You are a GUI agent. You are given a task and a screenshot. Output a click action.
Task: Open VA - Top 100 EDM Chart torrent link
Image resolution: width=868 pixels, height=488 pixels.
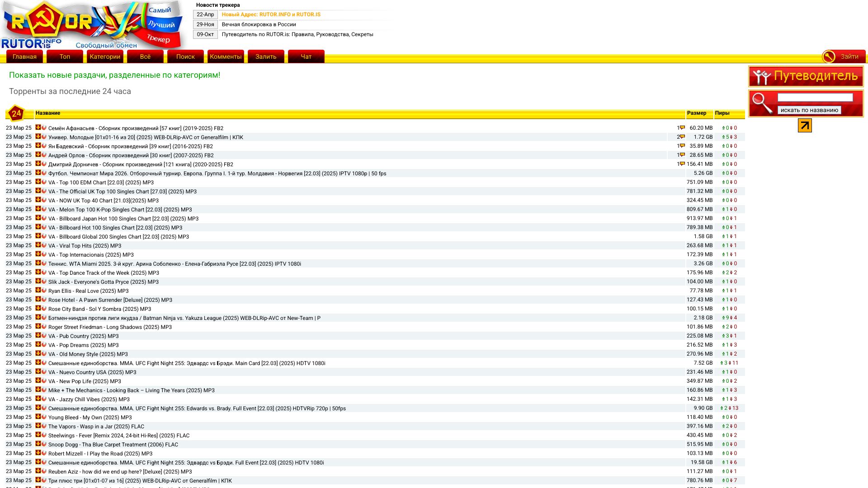pyautogui.click(x=101, y=183)
